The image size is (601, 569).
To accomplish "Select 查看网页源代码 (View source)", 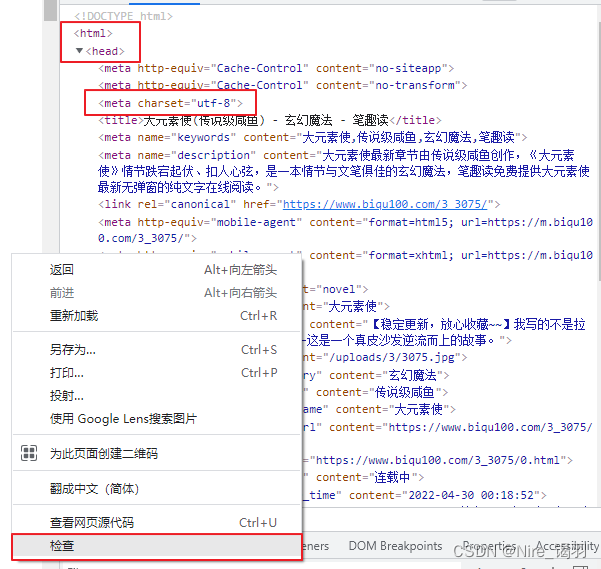I will point(156,523).
